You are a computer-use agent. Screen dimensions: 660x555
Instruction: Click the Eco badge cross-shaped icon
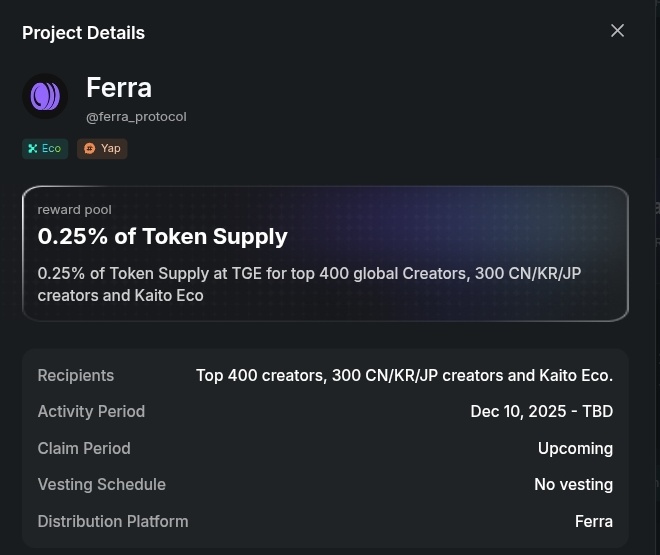click(x=32, y=149)
